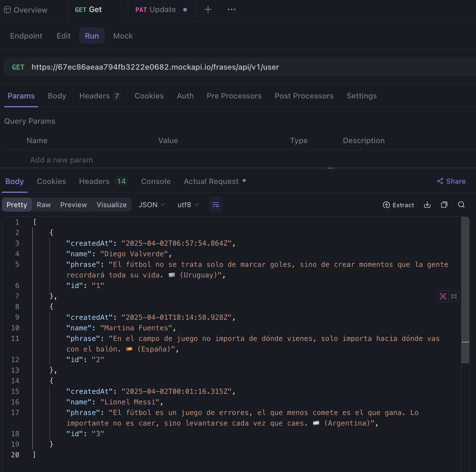
Task: Click the Share link
Action: pyautogui.click(x=451, y=181)
